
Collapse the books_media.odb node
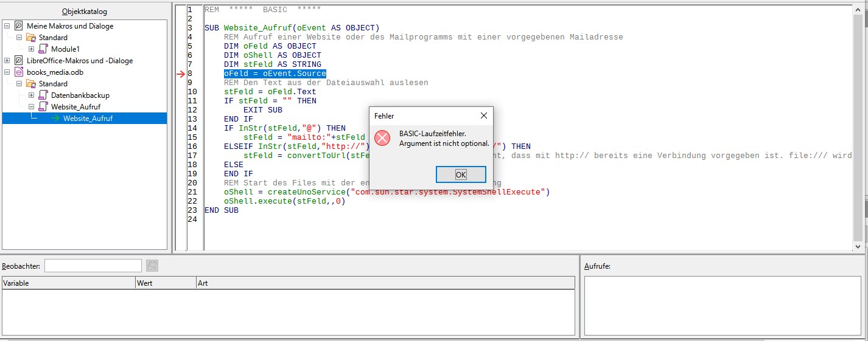tap(7, 72)
